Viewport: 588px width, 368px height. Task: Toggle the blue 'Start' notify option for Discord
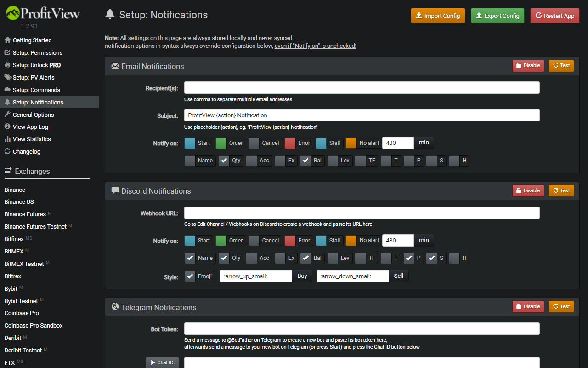[x=190, y=240]
